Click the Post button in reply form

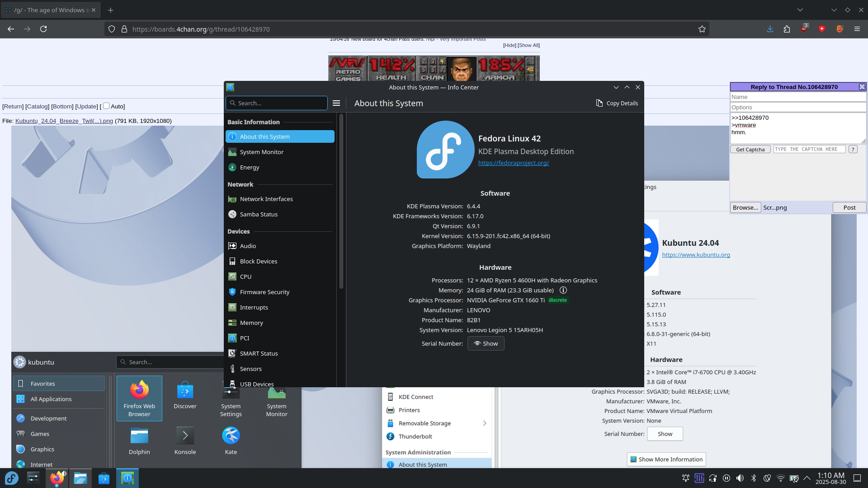(849, 207)
